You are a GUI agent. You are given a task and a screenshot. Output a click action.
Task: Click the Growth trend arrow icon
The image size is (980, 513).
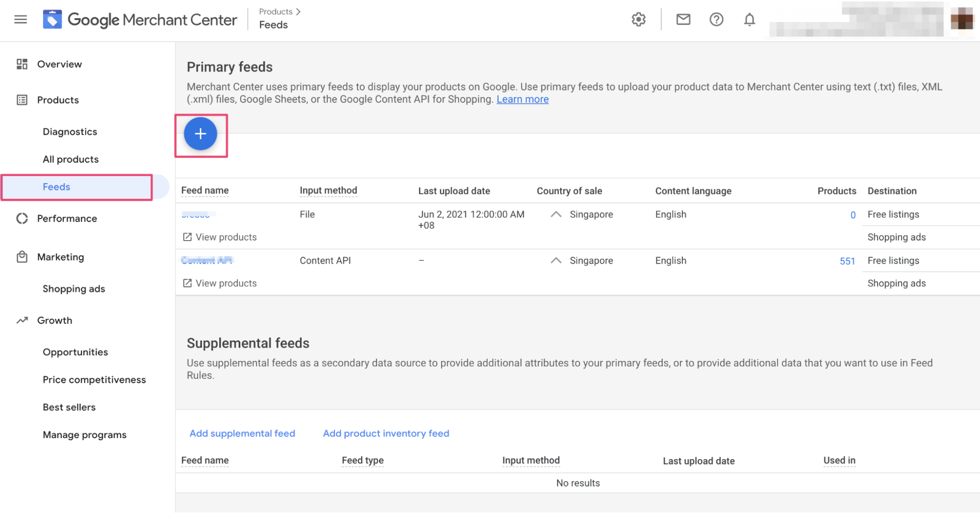[x=22, y=320]
